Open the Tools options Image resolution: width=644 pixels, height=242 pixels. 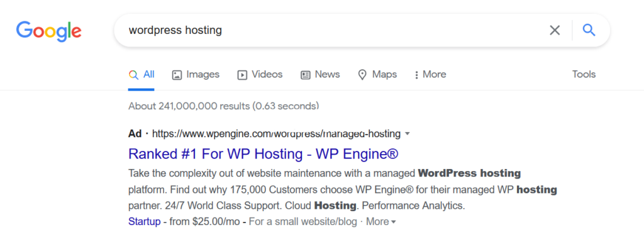584,75
